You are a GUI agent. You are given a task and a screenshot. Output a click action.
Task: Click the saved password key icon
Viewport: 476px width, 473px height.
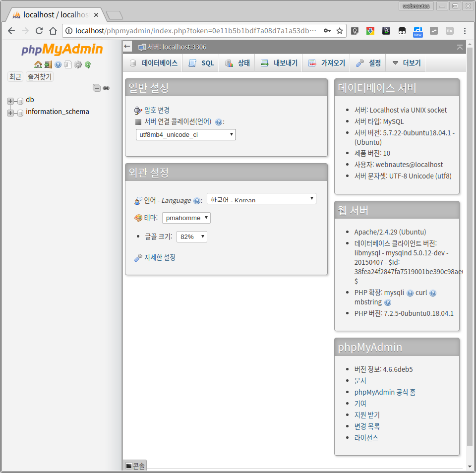click(327, 31)
